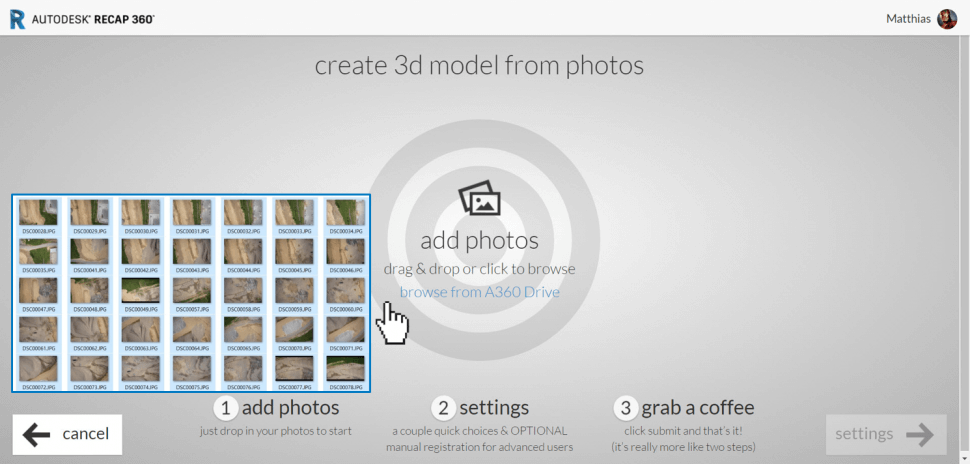Click the Matthias username text

[x=908, y=19]
